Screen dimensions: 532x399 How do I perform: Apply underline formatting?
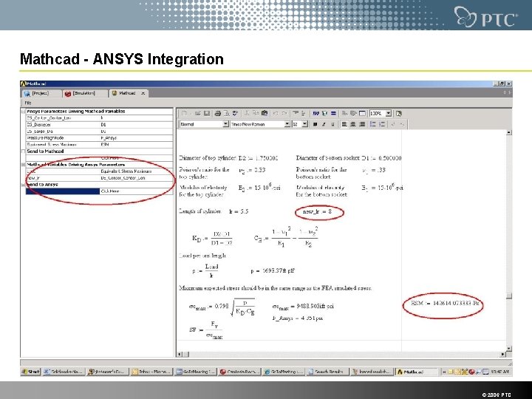click(x=332, y=124)
